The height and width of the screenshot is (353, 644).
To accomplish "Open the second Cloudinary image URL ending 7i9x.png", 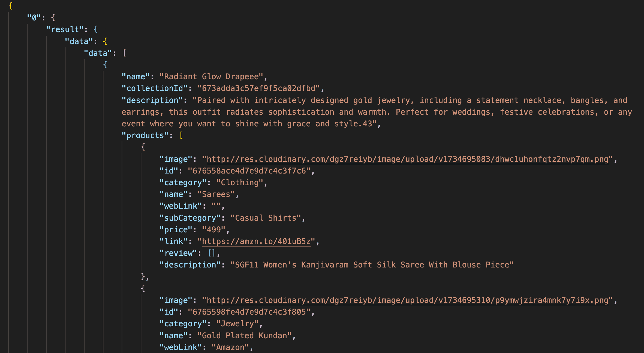I will (407, 300).
